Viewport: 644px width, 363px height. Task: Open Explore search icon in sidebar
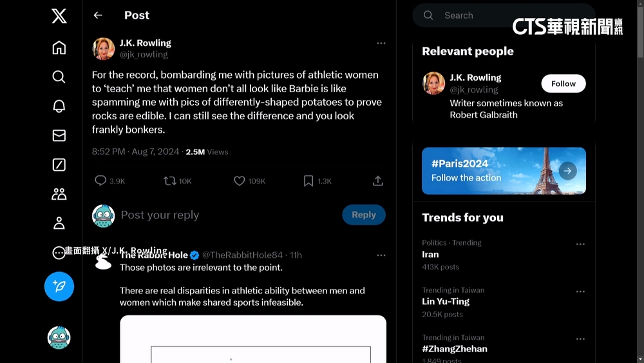coord(59,77)
